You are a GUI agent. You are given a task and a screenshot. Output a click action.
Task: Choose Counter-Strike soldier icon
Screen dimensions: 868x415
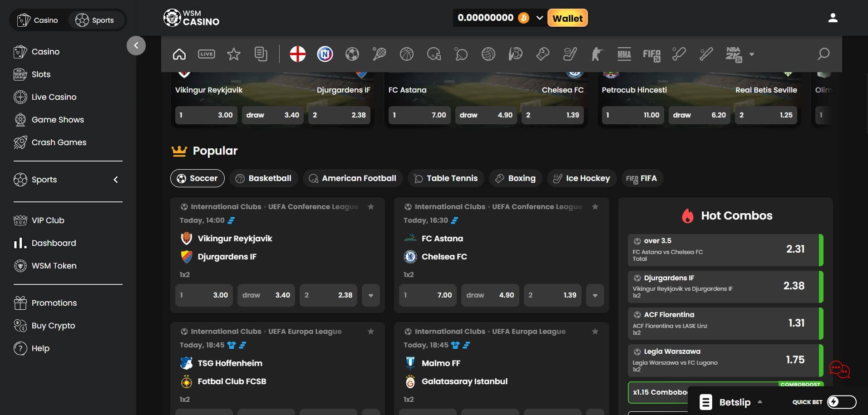[x=597, y=54]
